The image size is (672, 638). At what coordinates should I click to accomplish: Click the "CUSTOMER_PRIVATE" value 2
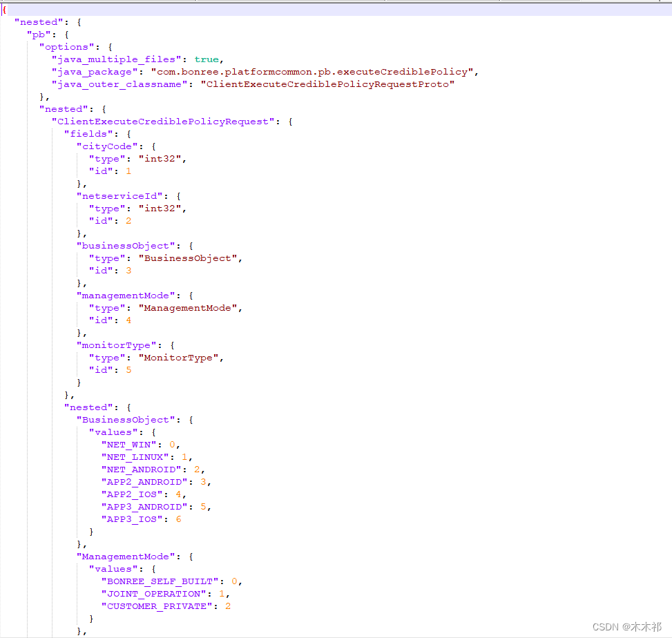click(228, 606)
